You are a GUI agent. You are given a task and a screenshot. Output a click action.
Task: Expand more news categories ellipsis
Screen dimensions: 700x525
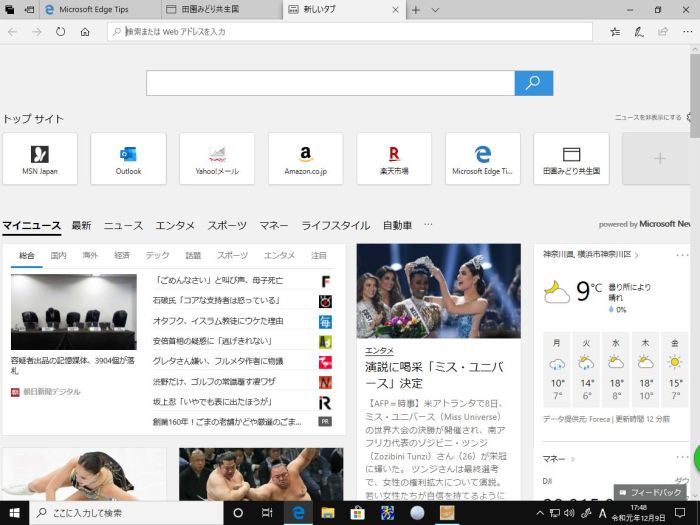coord(428,225)
